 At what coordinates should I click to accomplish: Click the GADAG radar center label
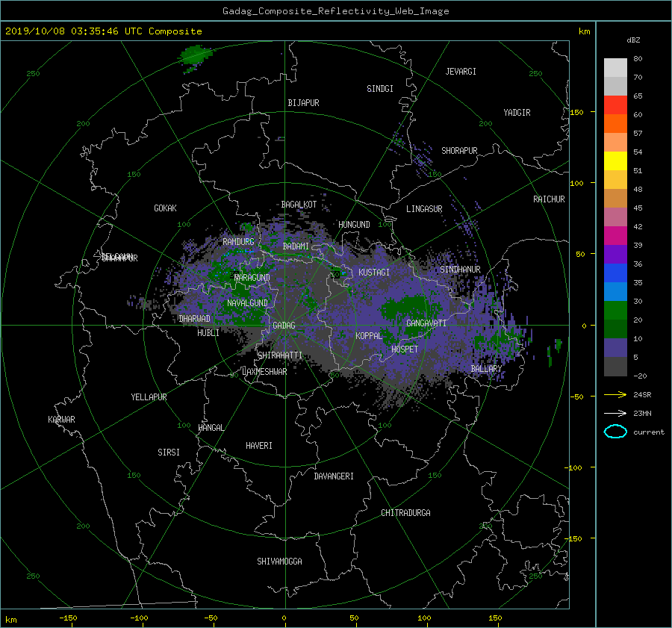pyautogui.click(x=284, y=326)
